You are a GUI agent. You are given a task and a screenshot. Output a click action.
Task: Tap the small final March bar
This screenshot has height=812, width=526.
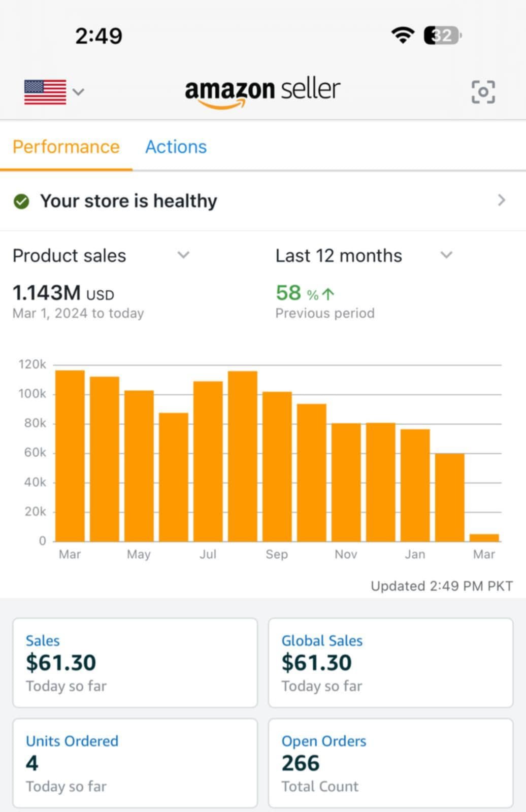click(484, 538)
